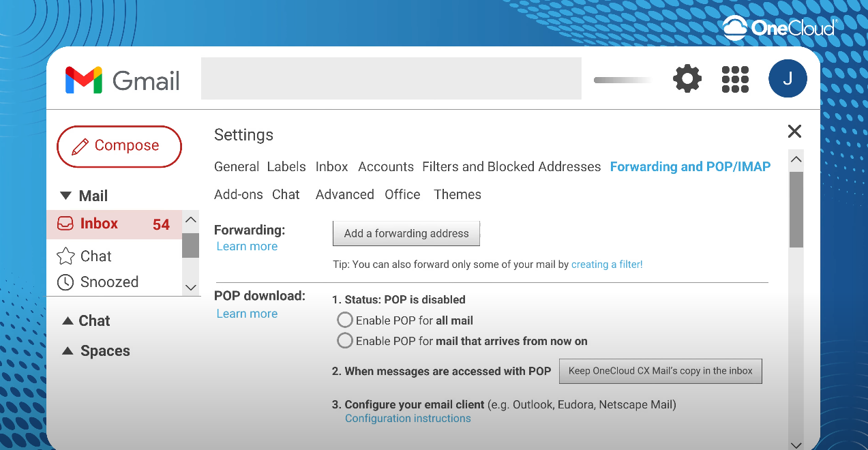
Task: Click the account avatar J
Action: point(788,78)
